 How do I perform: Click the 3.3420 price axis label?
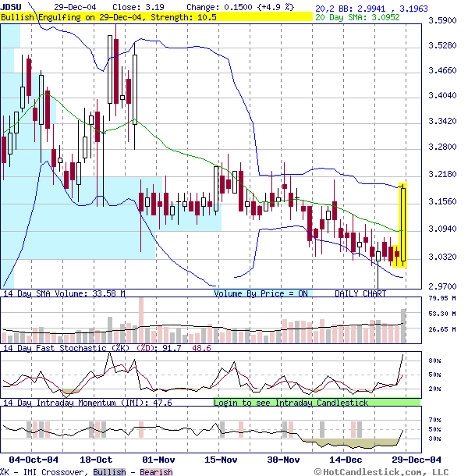pos(442,121)
